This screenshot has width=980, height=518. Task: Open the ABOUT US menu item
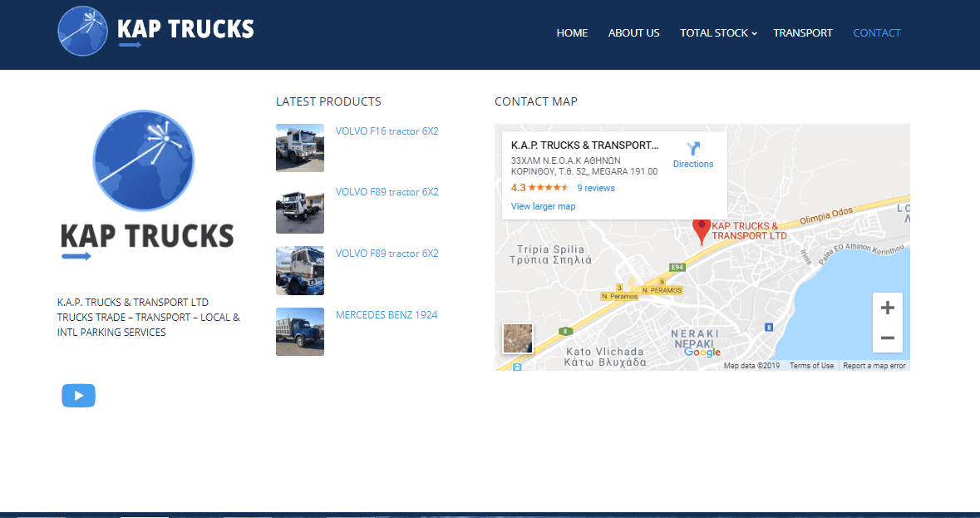pyautogui.click(x=633, y=33)
